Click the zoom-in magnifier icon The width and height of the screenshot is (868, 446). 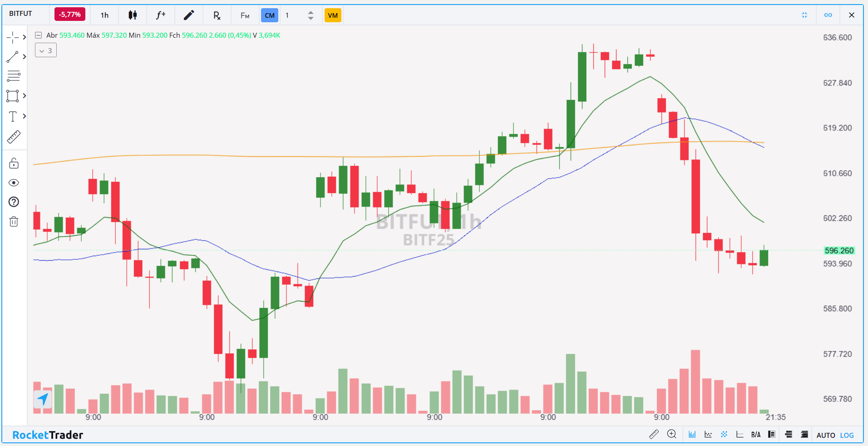[671, 434]
